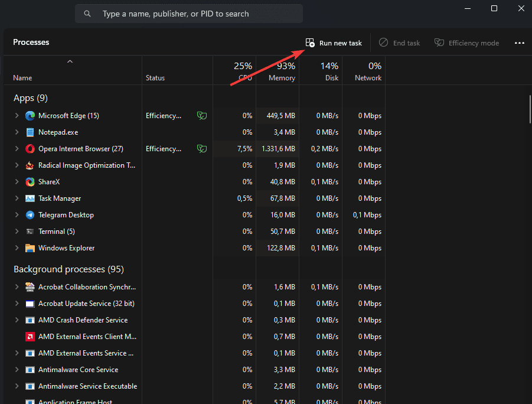Click the End task button
The image size is (532, 404).
[399, 43]
